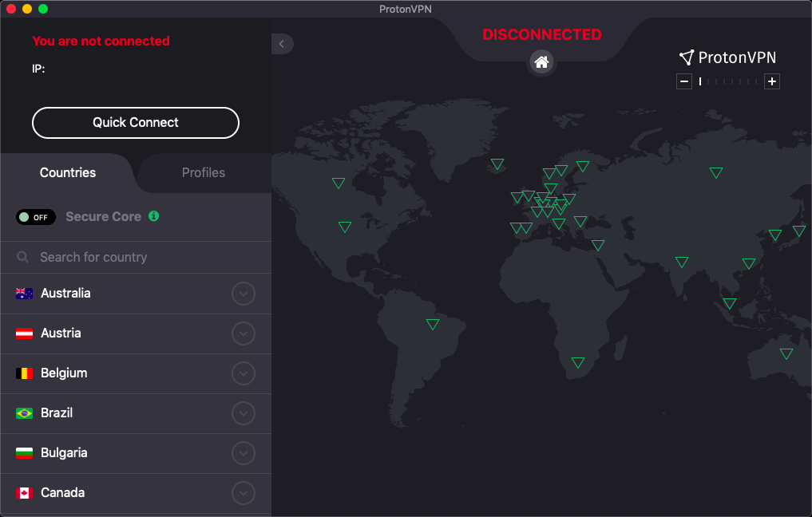The image size is (812, 517).
Task: Click the search magnifier icon
Action: [23, 257]
